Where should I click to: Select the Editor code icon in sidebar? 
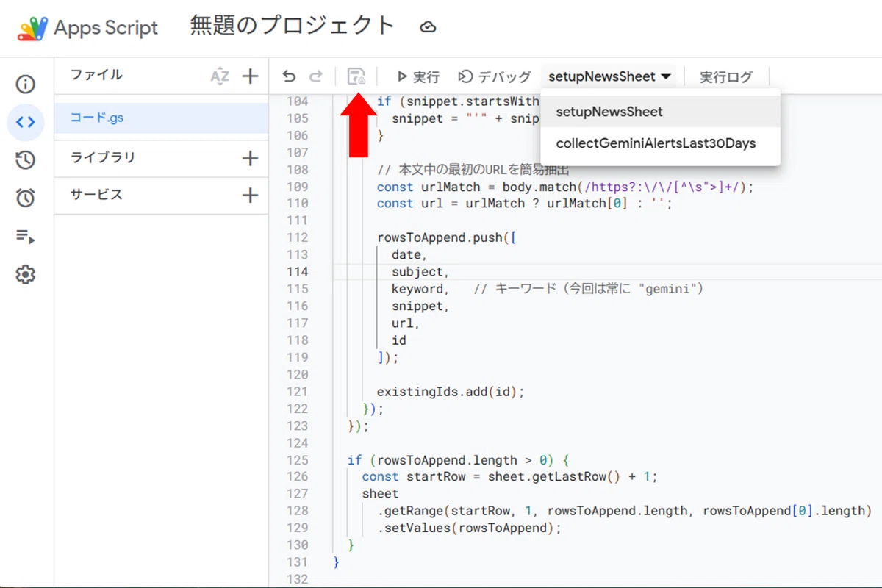point(26,123)
